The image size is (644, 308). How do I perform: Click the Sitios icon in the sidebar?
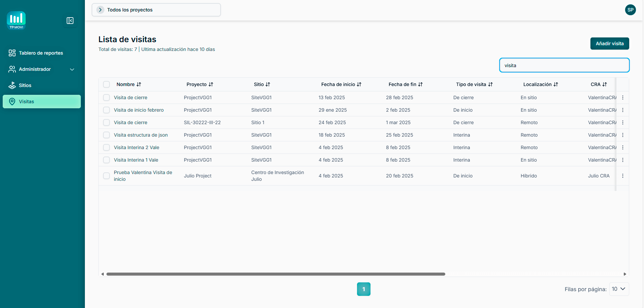click(12, 85)
